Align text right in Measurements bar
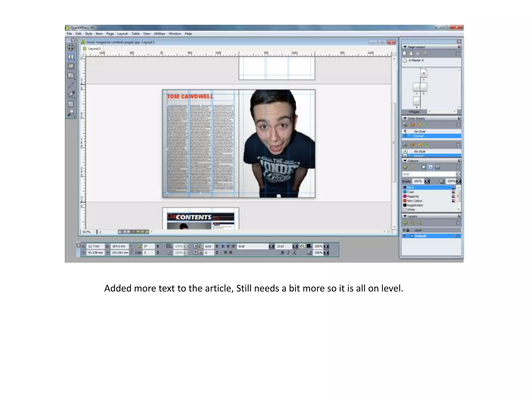532x399 pixels. coord(233,246)
